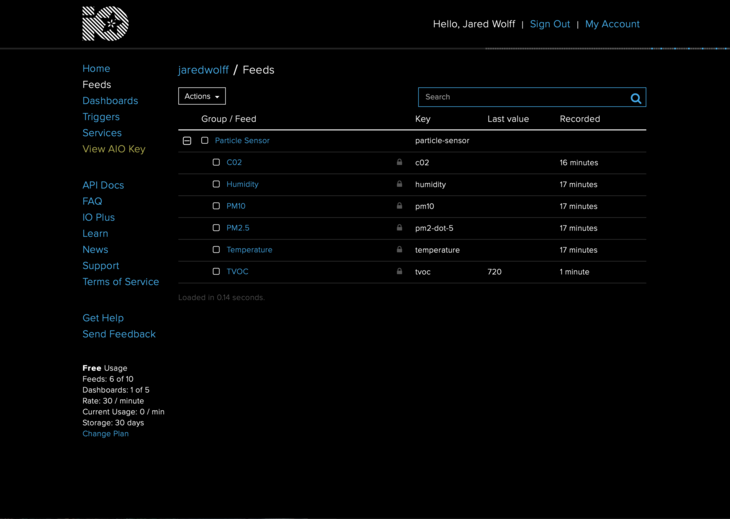Click the lock icon for PM10 feed

[399, 206]
